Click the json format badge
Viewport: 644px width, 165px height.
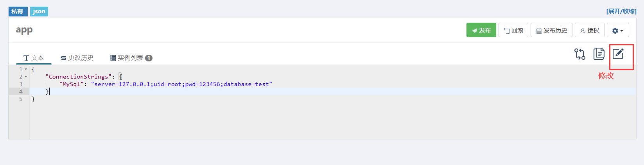pyautogui.click(x=39, y=11)
